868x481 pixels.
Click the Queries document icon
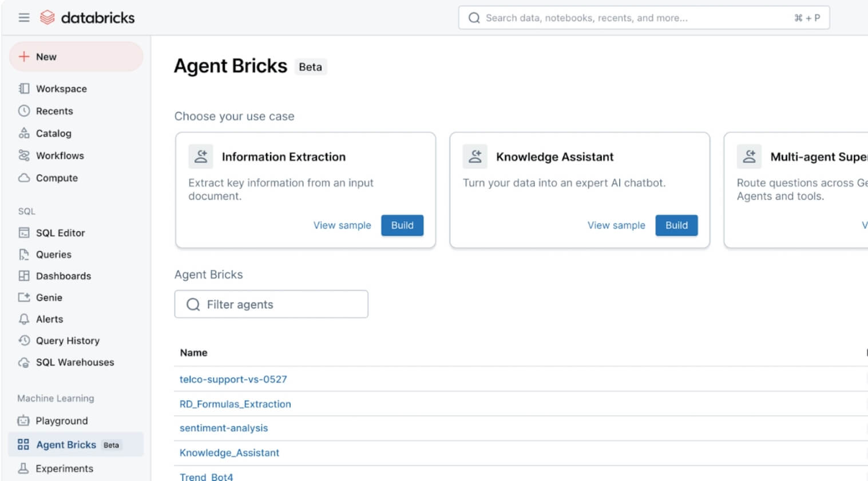click(24, 255)
